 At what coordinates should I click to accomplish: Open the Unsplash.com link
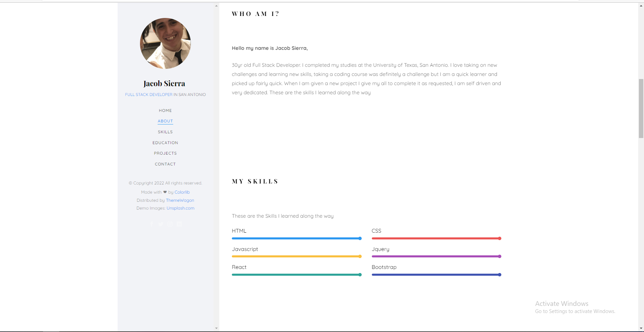click(180, 208)
